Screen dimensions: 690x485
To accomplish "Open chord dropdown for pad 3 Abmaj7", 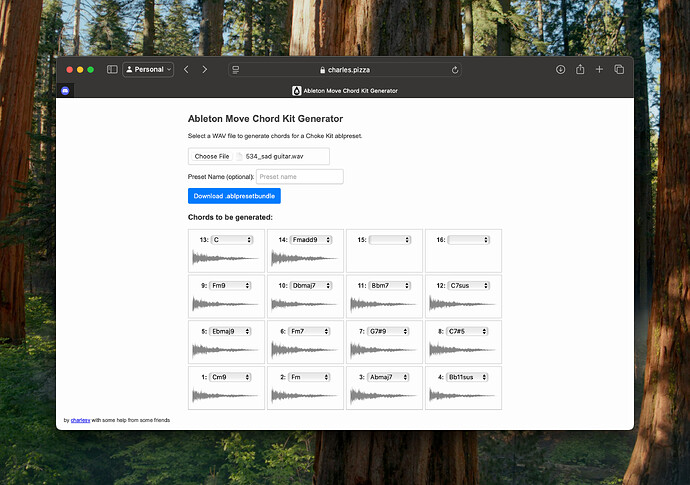I will [x=388, y=377].
